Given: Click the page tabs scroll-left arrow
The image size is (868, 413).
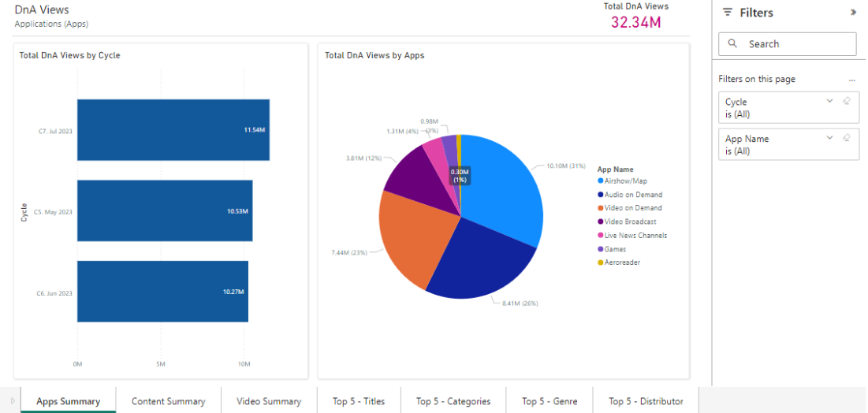Looking at the screenshot, I should (12, 401).
